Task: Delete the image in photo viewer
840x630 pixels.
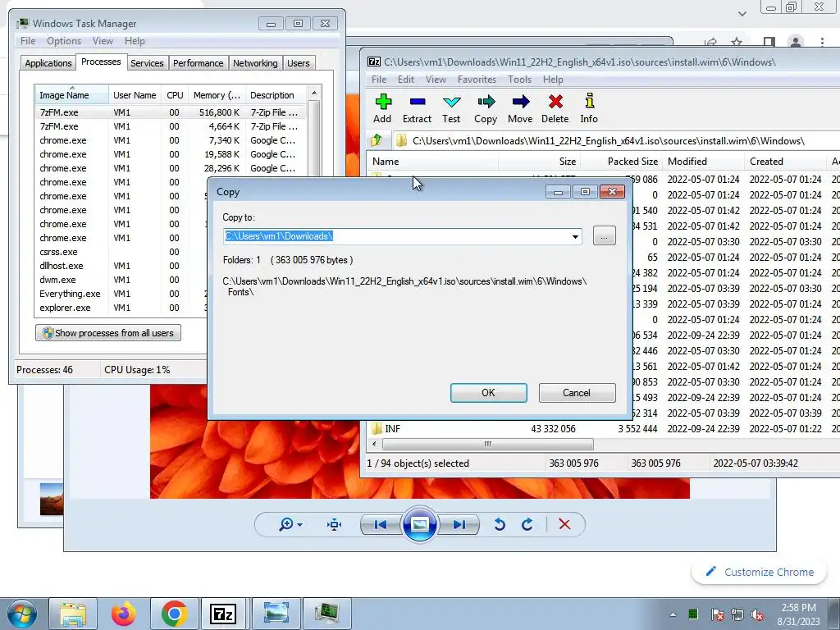Action: [x=564, y=524]
